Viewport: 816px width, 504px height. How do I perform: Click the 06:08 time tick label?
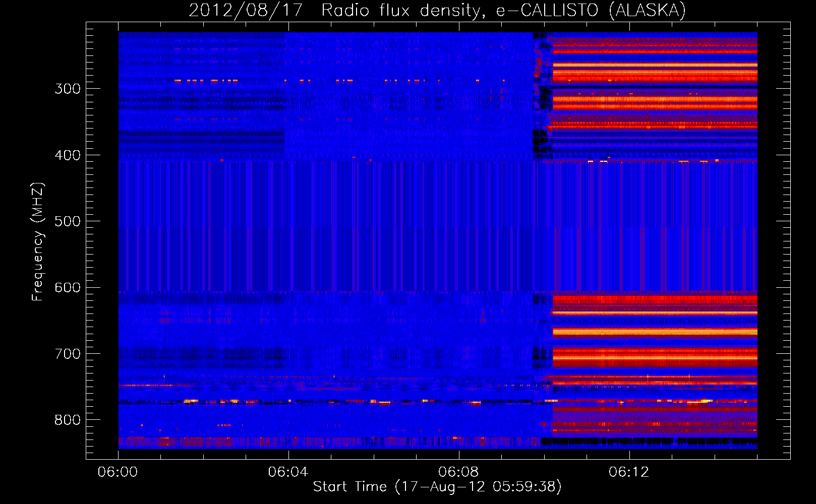point(458,472)
